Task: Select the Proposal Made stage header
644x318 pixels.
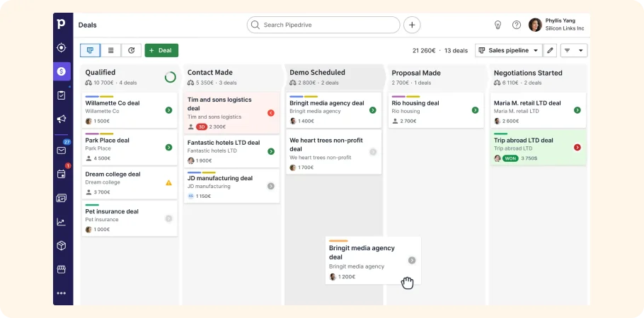Action: click(416, 73)
